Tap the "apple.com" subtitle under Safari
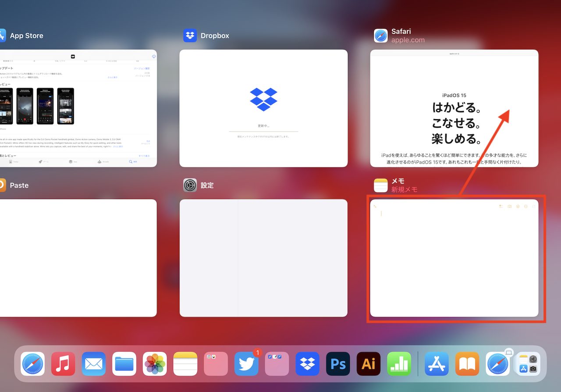The image size is (561, 392). point(408,40)
